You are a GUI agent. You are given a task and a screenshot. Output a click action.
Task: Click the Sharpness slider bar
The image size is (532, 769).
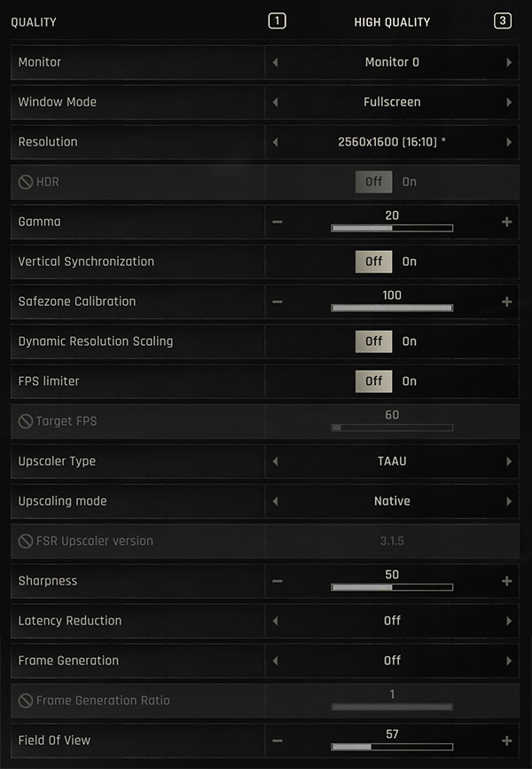click(x=392, y=587)
